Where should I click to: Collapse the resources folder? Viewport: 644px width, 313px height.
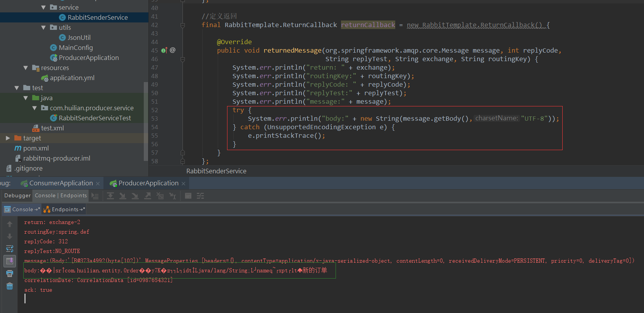pyautogui.click(x=26, y=68)
